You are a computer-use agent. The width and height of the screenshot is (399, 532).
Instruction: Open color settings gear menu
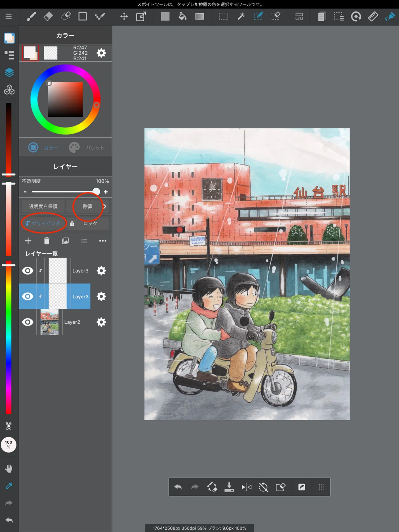(x=101, y=53)
